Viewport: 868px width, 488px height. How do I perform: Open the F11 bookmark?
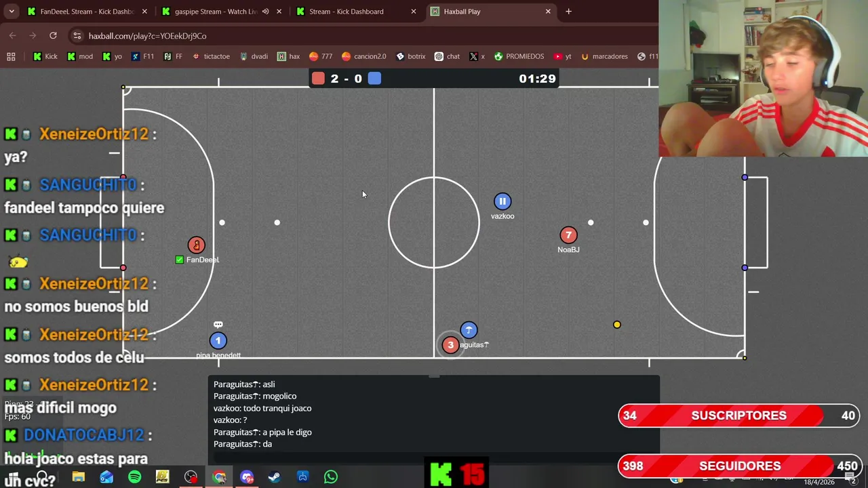click(x=142, y=56)
